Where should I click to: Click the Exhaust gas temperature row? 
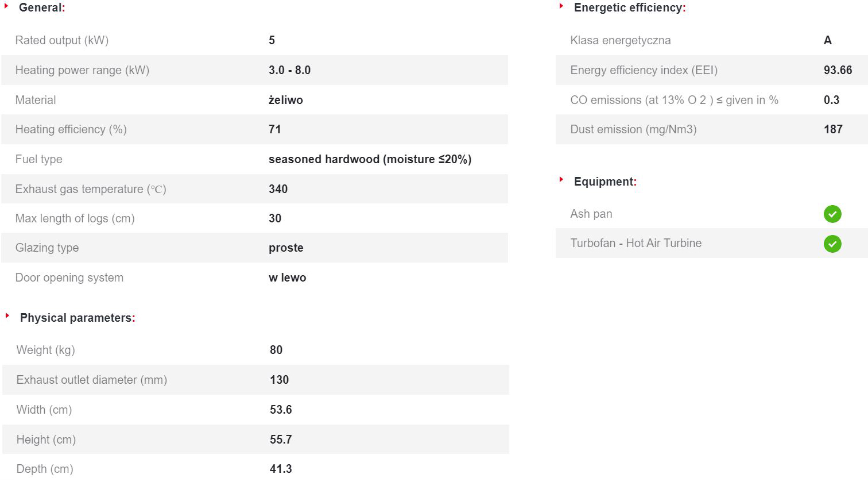tap(255, 189)
